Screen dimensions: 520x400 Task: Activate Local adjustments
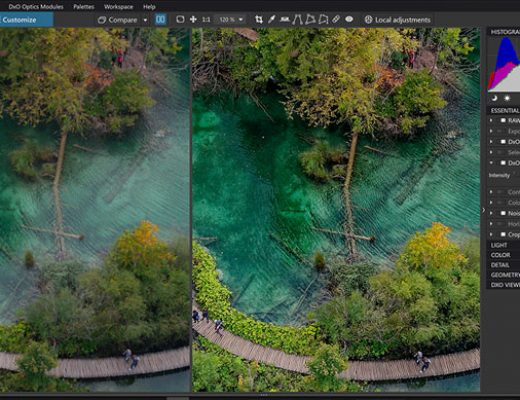(x=397, y=20)
